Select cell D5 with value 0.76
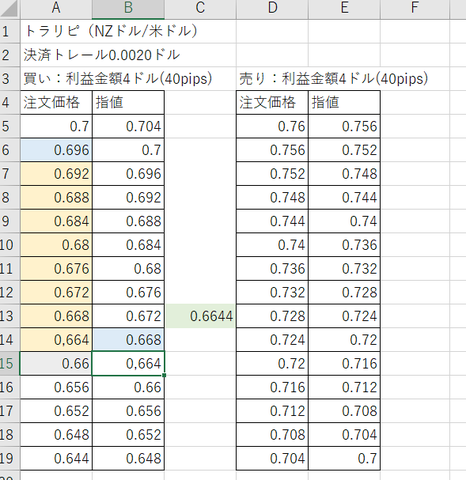This screenshot has width=466, height=480. coord(272,126)
